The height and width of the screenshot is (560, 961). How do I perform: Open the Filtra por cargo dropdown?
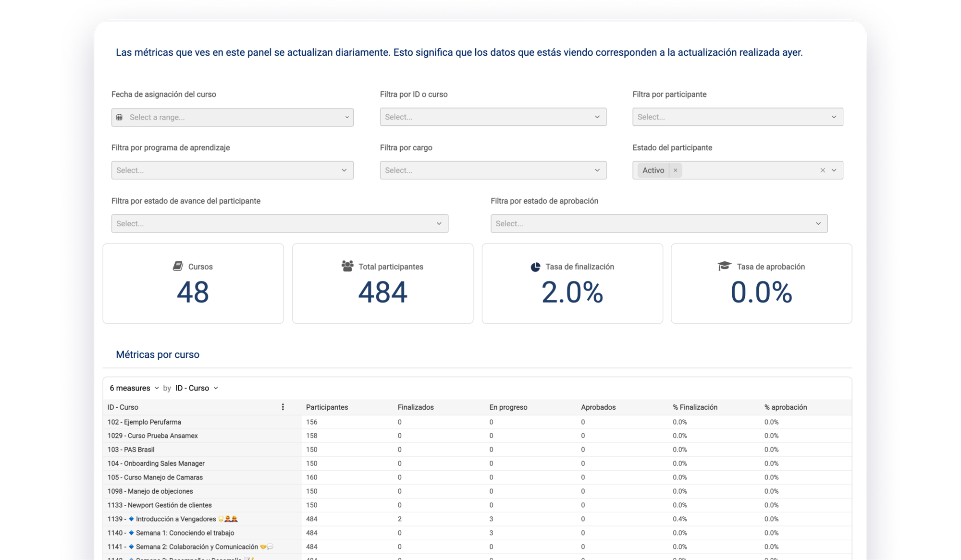493,170
